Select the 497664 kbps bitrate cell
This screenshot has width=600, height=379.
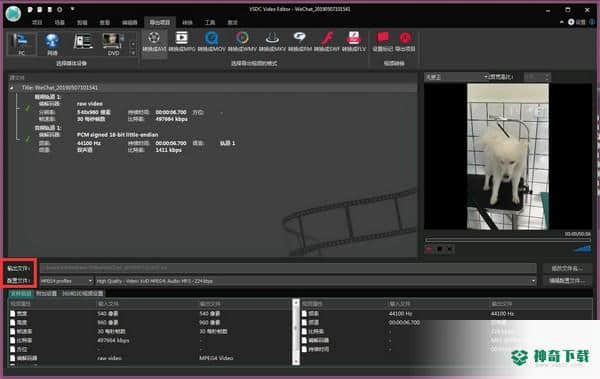tap(113, 340)
